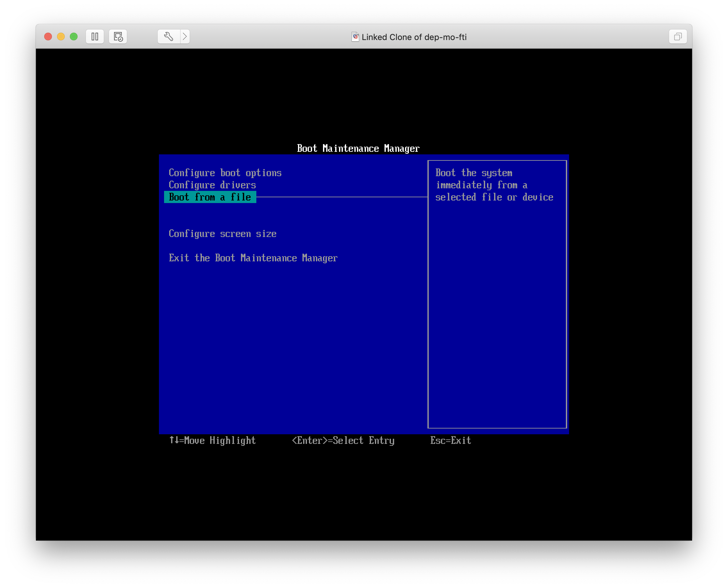Select Configure boot options entry
Image resolution: width=728 pixels, height=588 pixels.
pyautogui.click(x=225, y=173)
